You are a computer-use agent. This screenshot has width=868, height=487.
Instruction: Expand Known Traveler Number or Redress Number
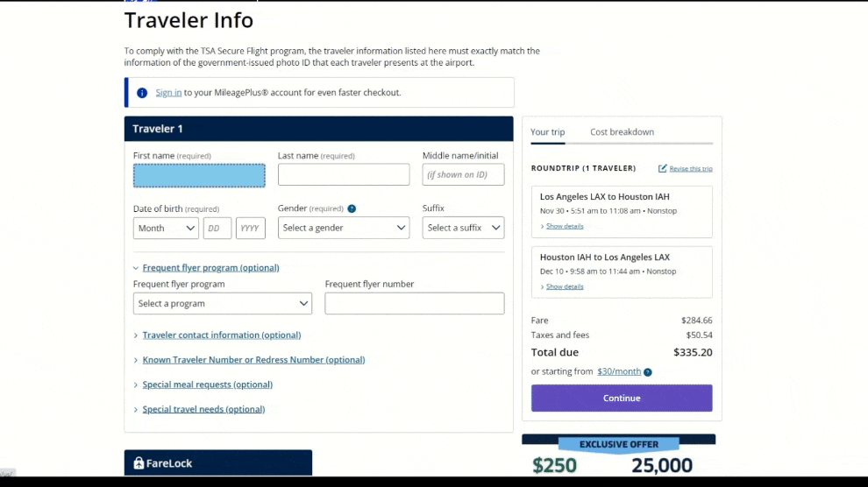click(x=253, y=360)
